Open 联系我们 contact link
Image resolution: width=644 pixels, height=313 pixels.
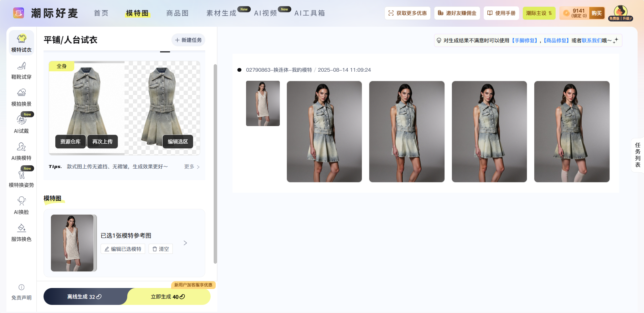pyautogui.click(x=592, y=41)
